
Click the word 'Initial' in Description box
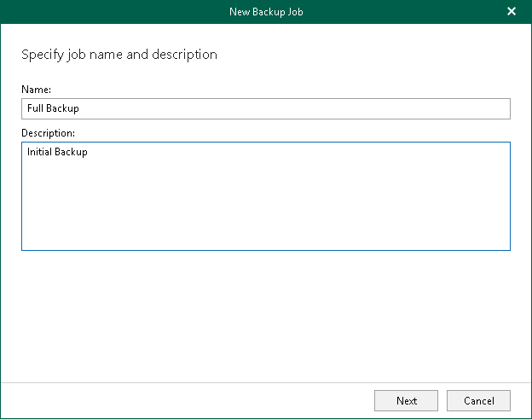39,152
